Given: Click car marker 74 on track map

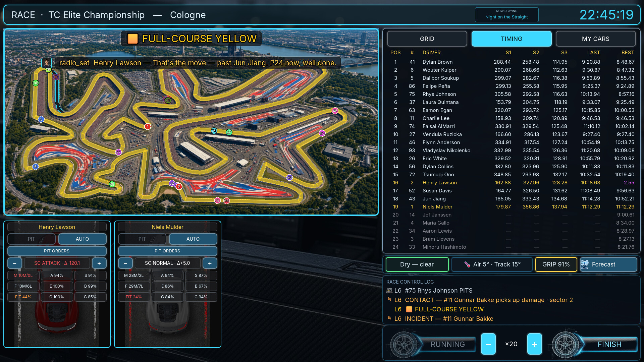Looking at the screenshot, I should 214,131.
